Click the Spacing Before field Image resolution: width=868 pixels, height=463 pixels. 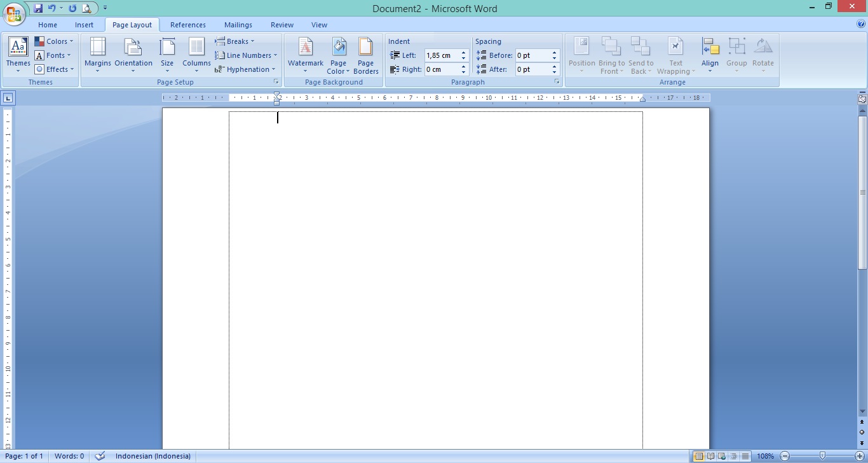click(x=532, y=55)
